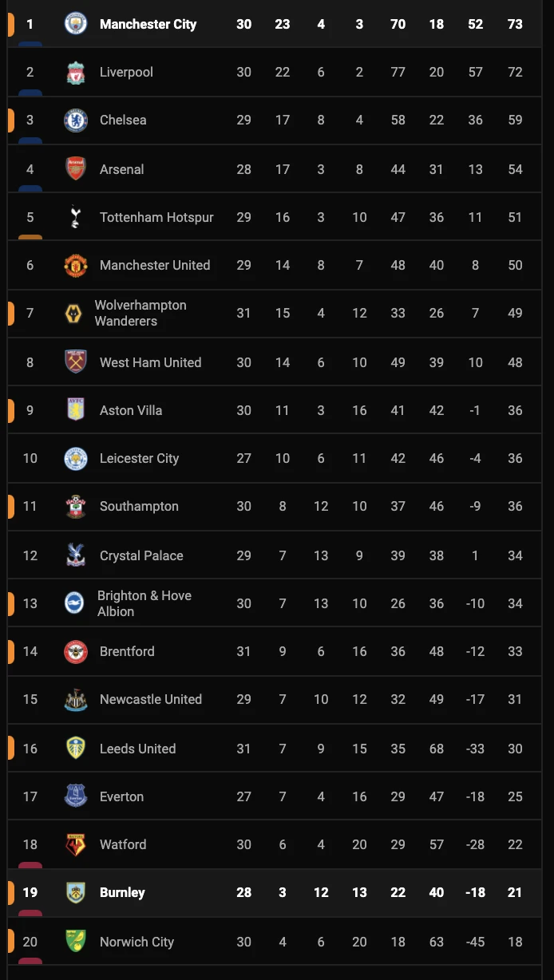
Task: Open the Everton team name link
Action: [x=121, y=796]
